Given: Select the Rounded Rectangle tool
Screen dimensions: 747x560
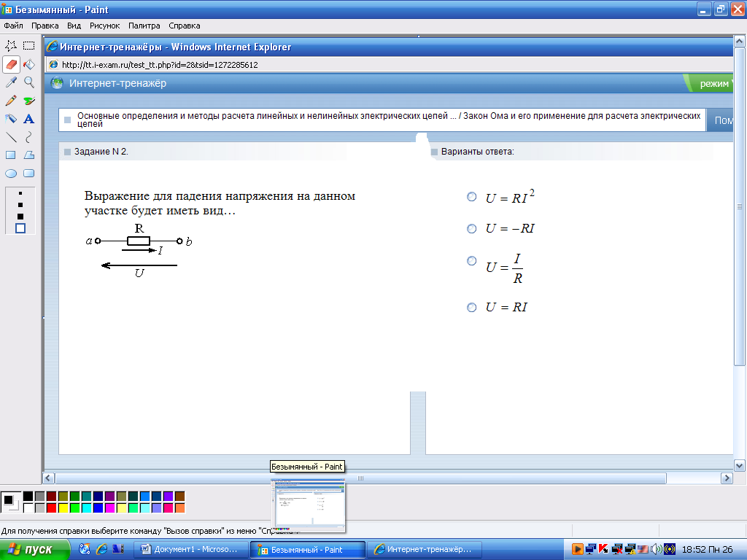Looking at the screenshot, I should (x=29, y=174).
